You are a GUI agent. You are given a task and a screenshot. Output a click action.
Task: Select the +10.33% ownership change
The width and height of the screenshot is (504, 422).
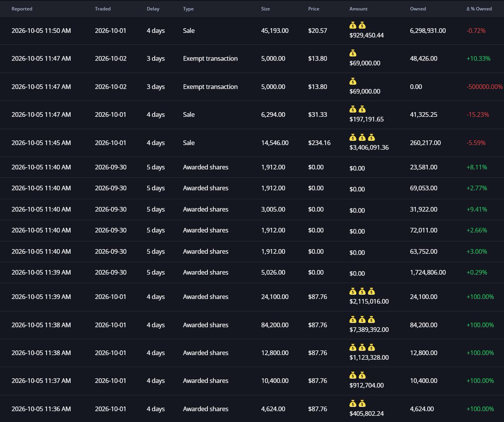click(x=478, y=59)
